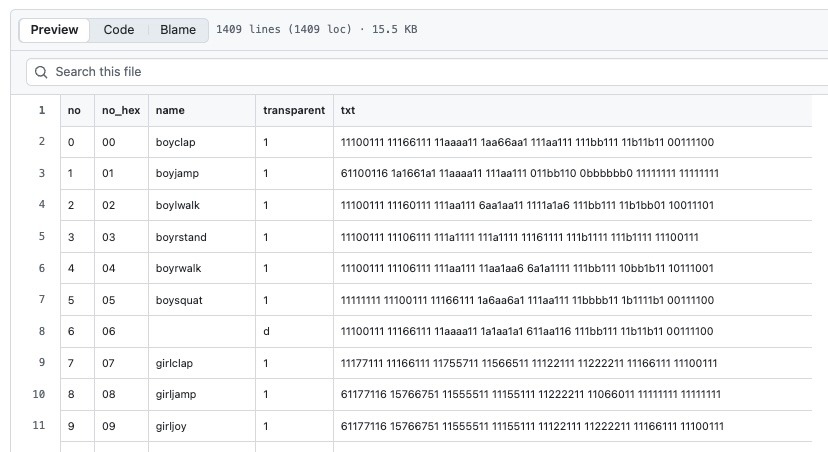Select line number 2 in the gutter
828x452 pixels.
click(x=42, y=142)
